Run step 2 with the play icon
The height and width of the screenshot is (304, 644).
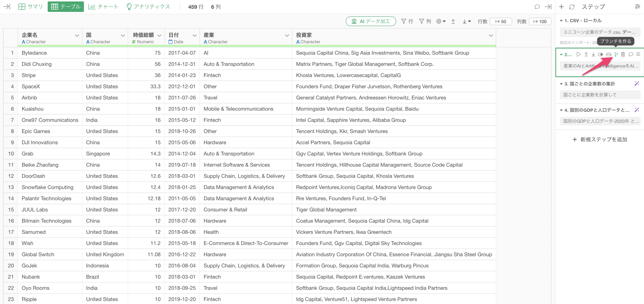(578, 54)
